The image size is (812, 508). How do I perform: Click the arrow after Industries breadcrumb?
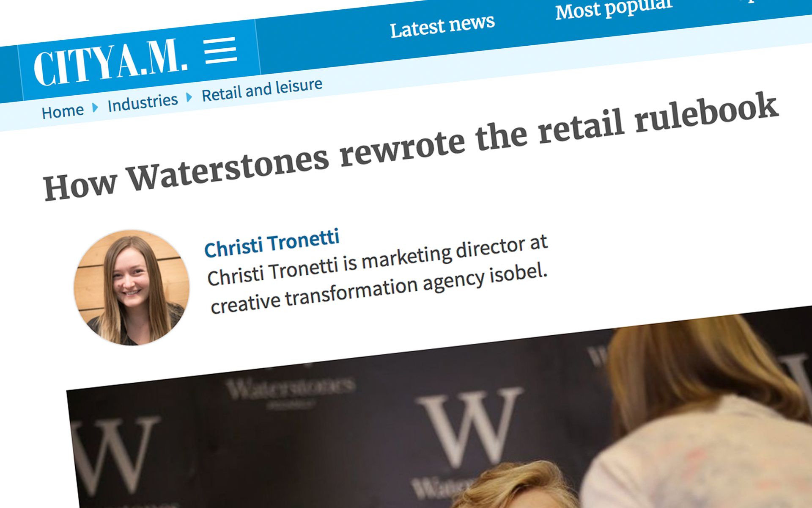[x=189, y=97]
